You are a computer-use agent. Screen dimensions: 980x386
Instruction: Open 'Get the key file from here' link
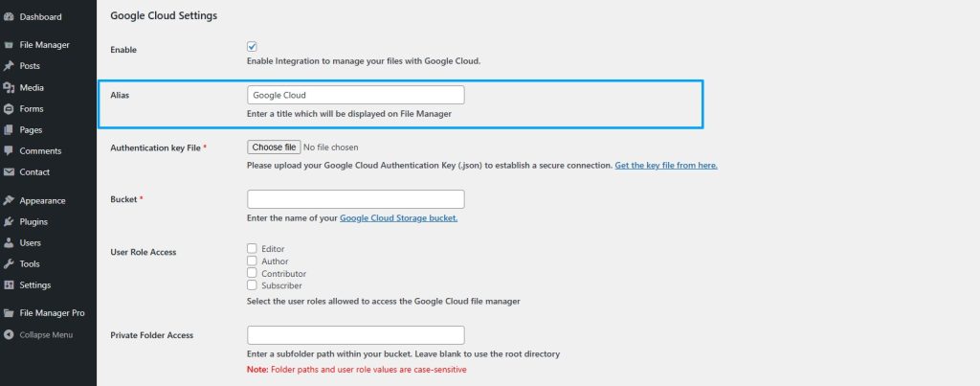point(666,166)
